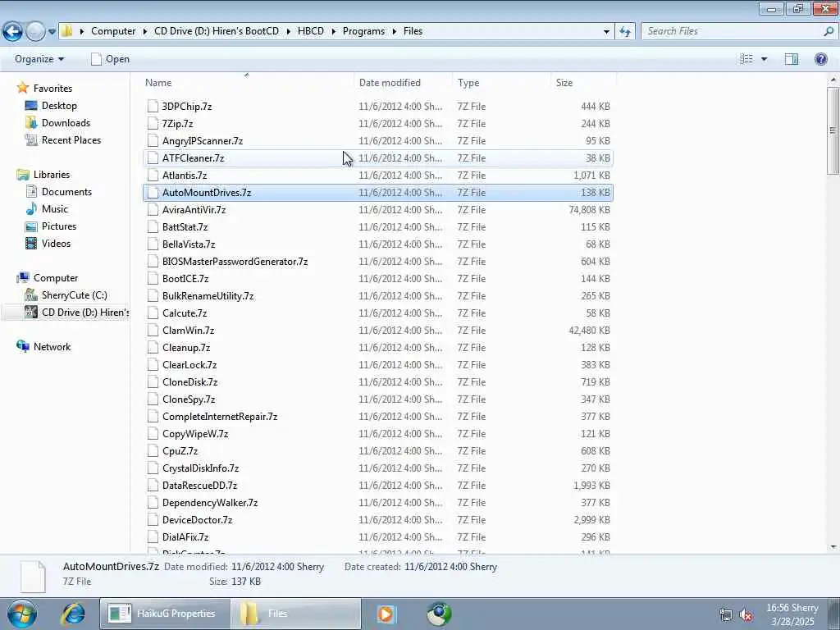Screen dimensions: 840x630
Task: Select the SherryCute (C:) drive
Action: (x=74, y=295)
